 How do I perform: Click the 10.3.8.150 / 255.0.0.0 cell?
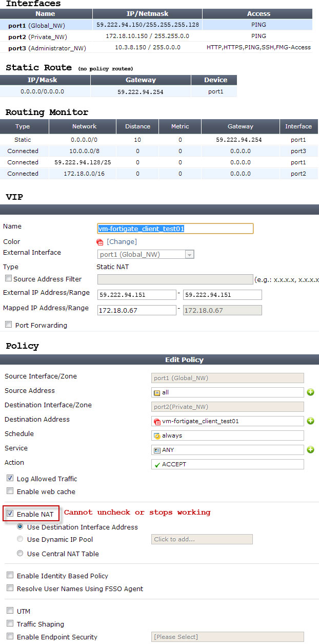pos(147,47)
